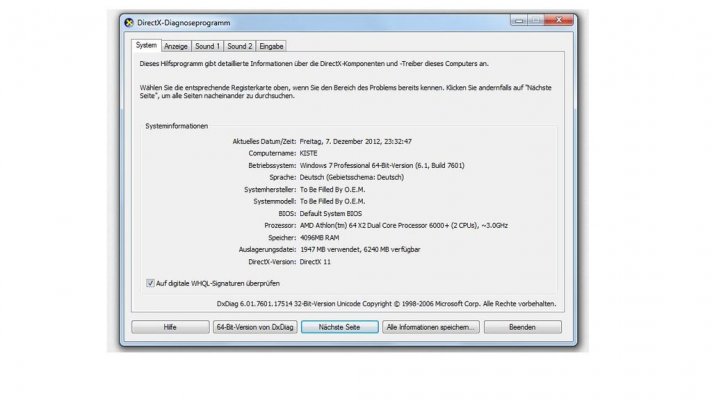Click the 'DirectX-Version:' label

pos(272,262)
